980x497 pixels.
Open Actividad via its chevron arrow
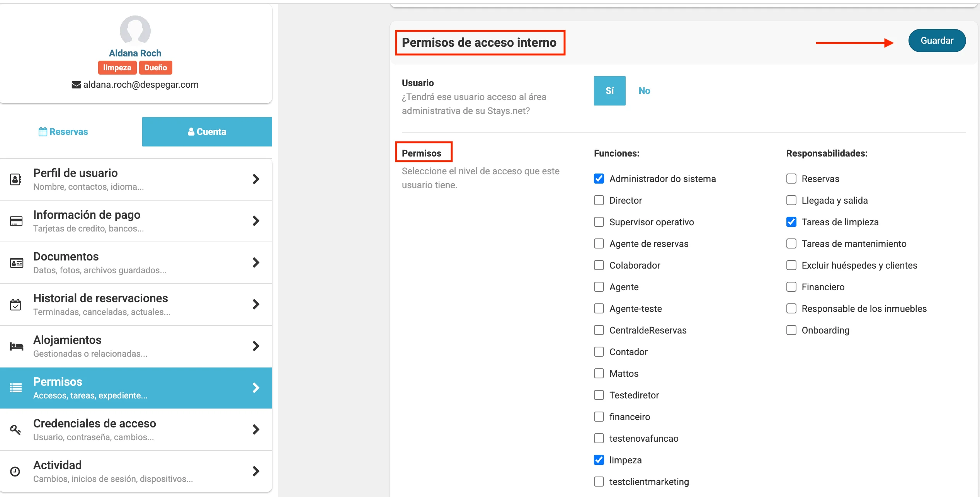pyautogui.click(x=255, y=471)
